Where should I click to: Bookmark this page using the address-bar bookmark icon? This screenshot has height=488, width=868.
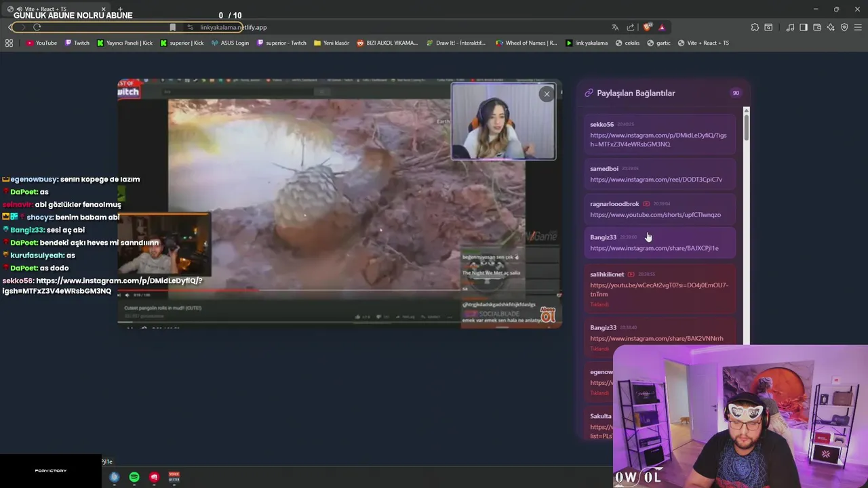pos(173,27)
